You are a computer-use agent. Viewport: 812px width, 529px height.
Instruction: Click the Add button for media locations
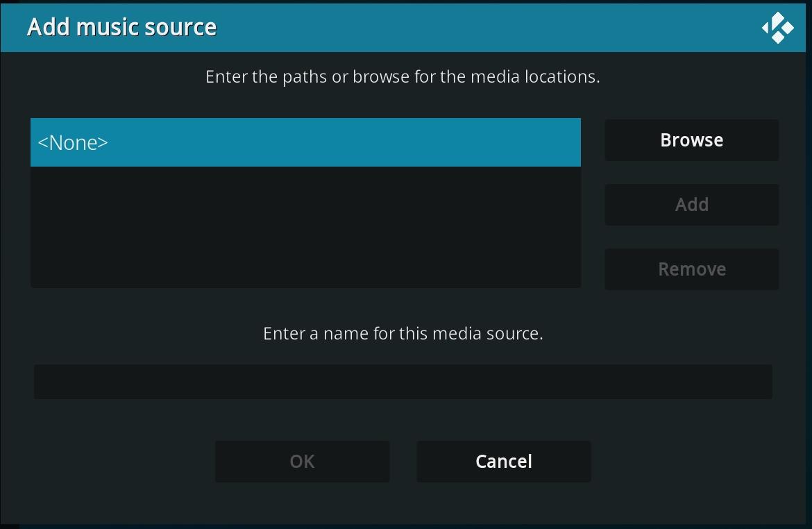[691, 204]
